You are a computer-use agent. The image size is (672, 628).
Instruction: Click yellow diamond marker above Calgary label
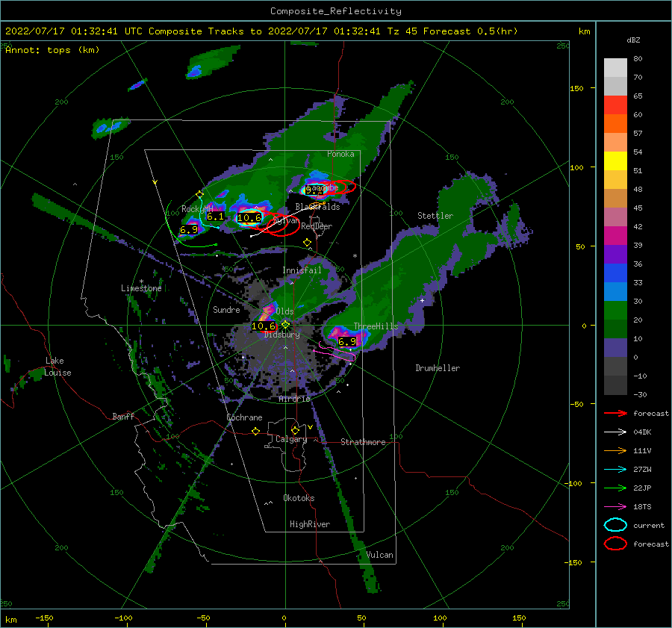pyautogui.click(x=295, y=430)
